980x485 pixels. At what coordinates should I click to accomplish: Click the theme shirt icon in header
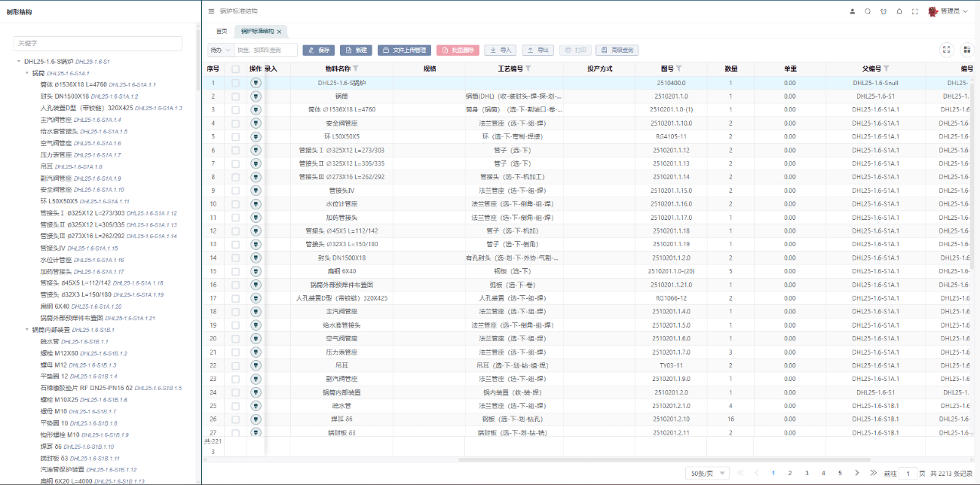pos(884,11)
